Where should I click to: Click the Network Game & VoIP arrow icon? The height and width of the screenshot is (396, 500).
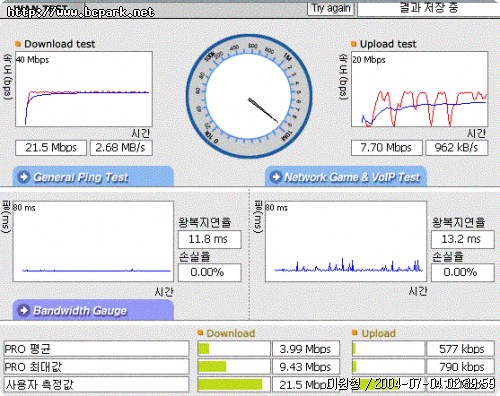click(276, 177)
